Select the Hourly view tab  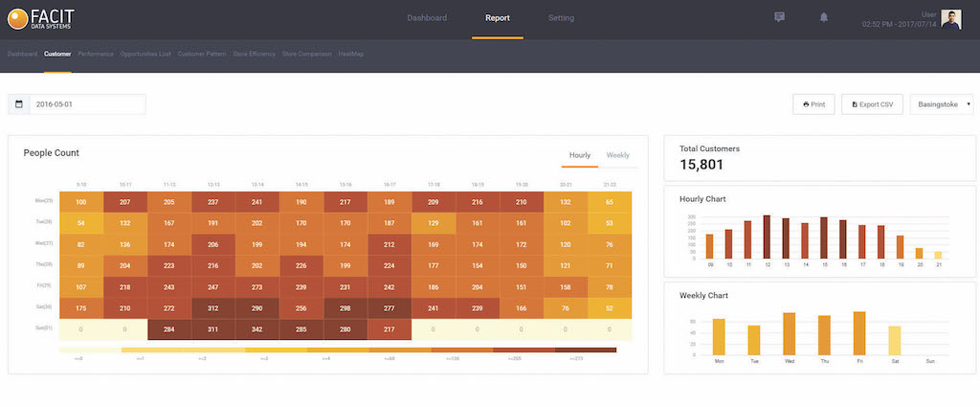580,155
